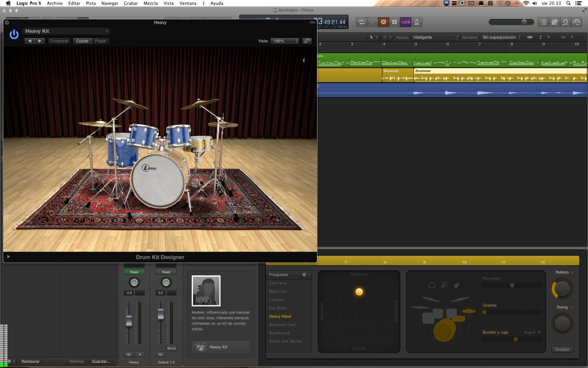Image resolution: width=588 pixels, height=368 pixels.
Task: Toggle the Heavy Kit plugin power button
Action: click(x=14, y=34)
